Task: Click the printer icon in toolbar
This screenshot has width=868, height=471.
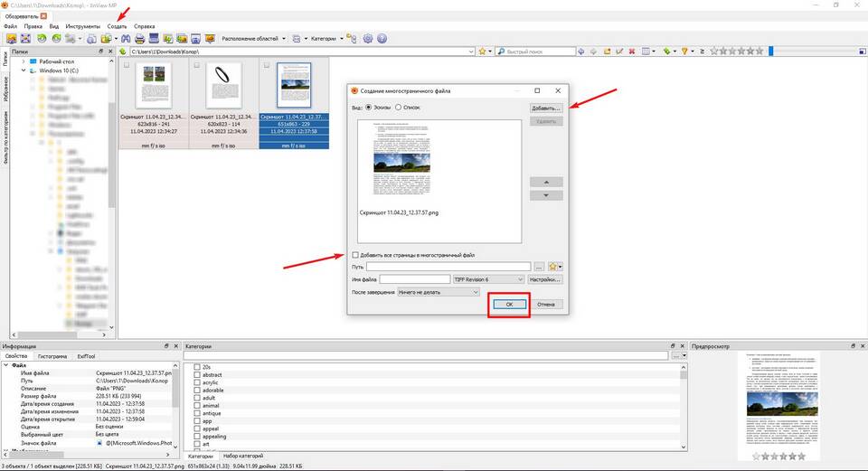Action: click(x=139, y=39)
